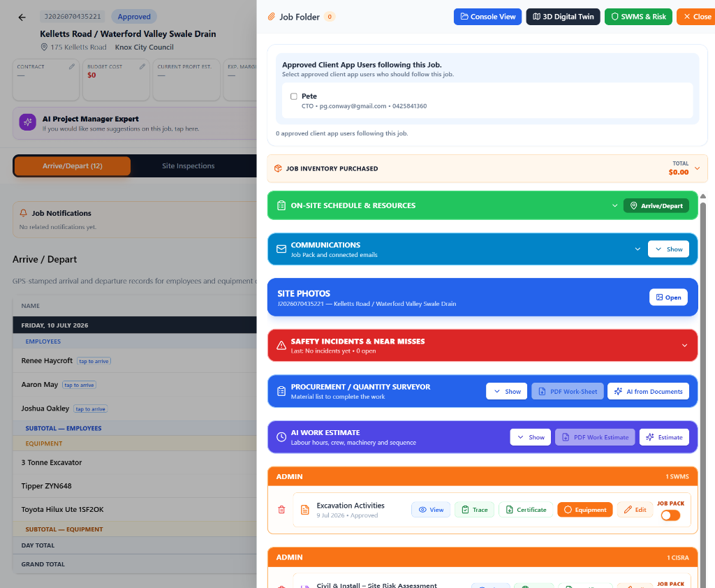The width and height of the screenshot is (715, 588).
Task: Click the Job Notifications bell icon
Action: (x=23, y=213)
